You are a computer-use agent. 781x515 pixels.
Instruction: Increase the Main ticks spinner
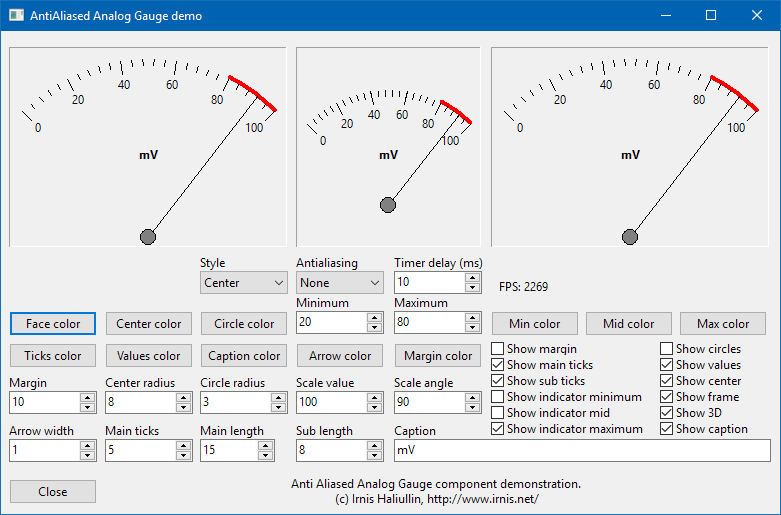[x=183, y=445]
